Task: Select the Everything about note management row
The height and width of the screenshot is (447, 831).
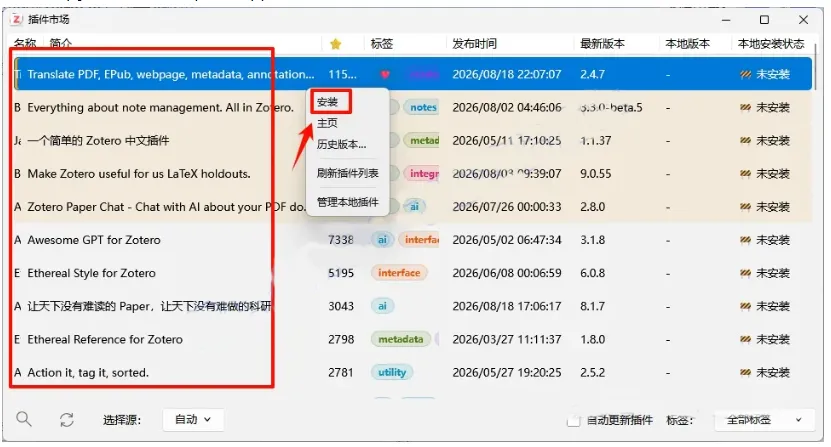Action: coord(413,108)
